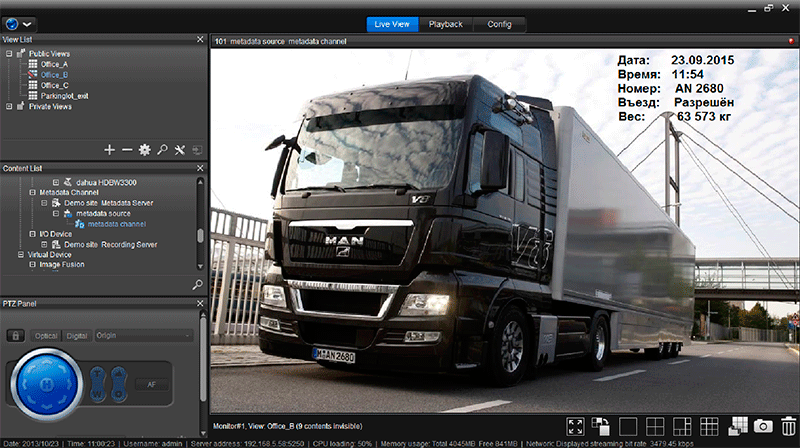The image size is (800, 448).
Task: Open the wrench and screwdriver tools icon
Action: (x=180, y=150)
